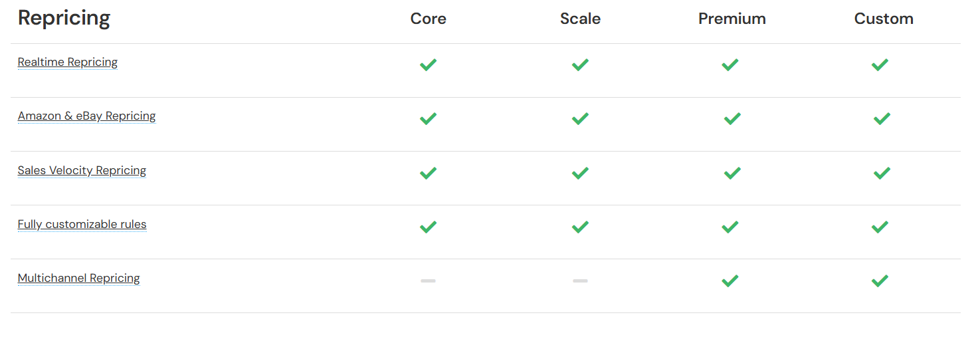Click Core checkmark for Fully customizable rules
The width and height of the screenshot is (980, 353).
(x=428, y=227)
